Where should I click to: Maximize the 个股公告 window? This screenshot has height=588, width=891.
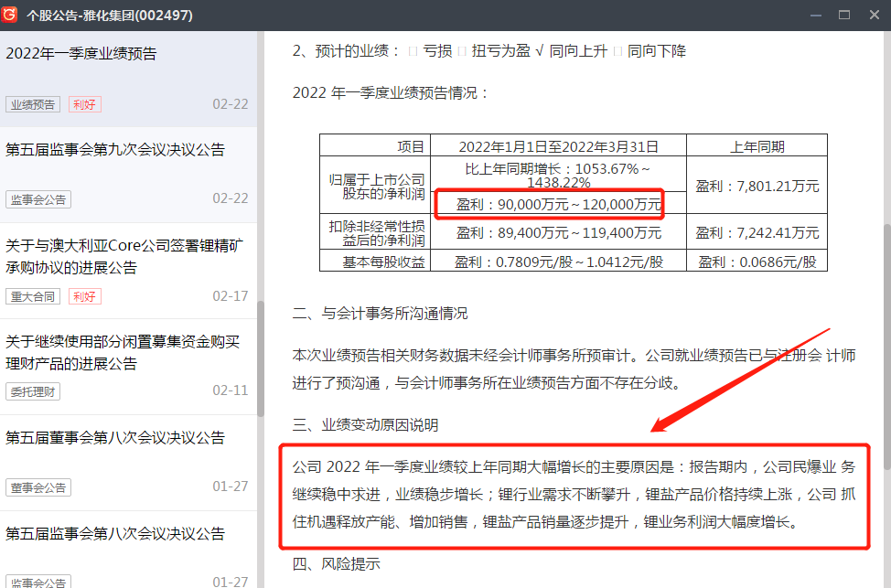coord(844,15)
